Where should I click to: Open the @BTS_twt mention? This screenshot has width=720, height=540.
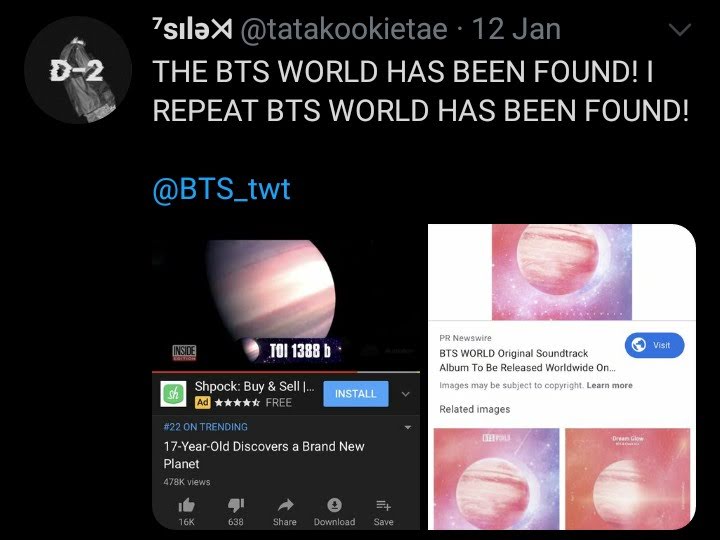(221, 189)
